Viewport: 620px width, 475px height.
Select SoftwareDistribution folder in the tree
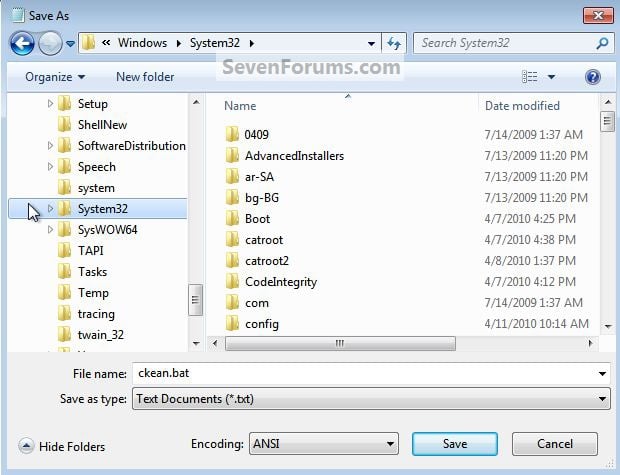132,146
